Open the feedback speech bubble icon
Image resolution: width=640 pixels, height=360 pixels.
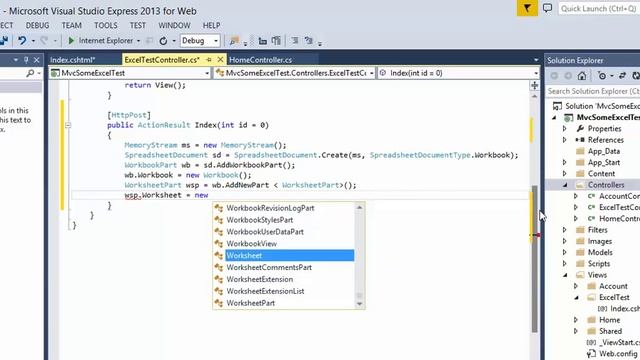coord(547,8)
